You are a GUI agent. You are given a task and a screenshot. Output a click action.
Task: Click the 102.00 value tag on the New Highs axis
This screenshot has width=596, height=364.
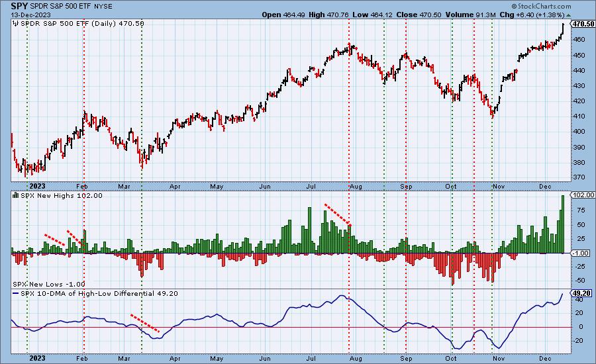583,195
